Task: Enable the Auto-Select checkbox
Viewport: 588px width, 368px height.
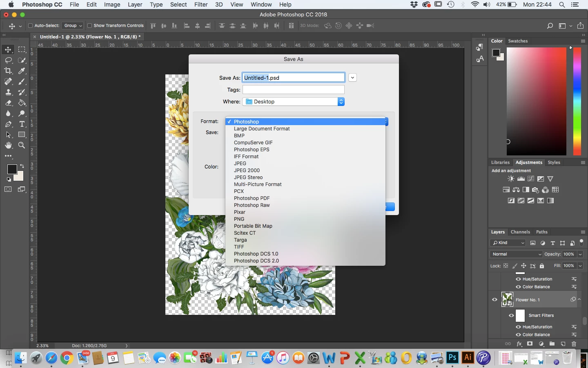Action: [x=30, y=26]
